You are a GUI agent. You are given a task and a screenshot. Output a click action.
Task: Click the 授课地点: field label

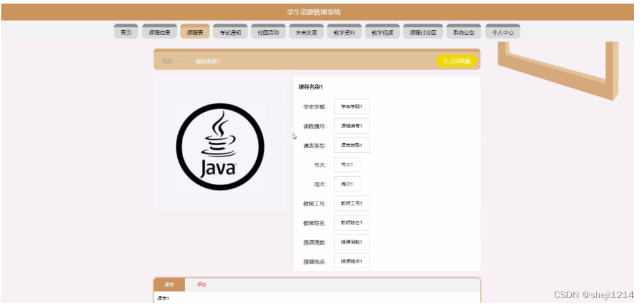click(315, 261)
